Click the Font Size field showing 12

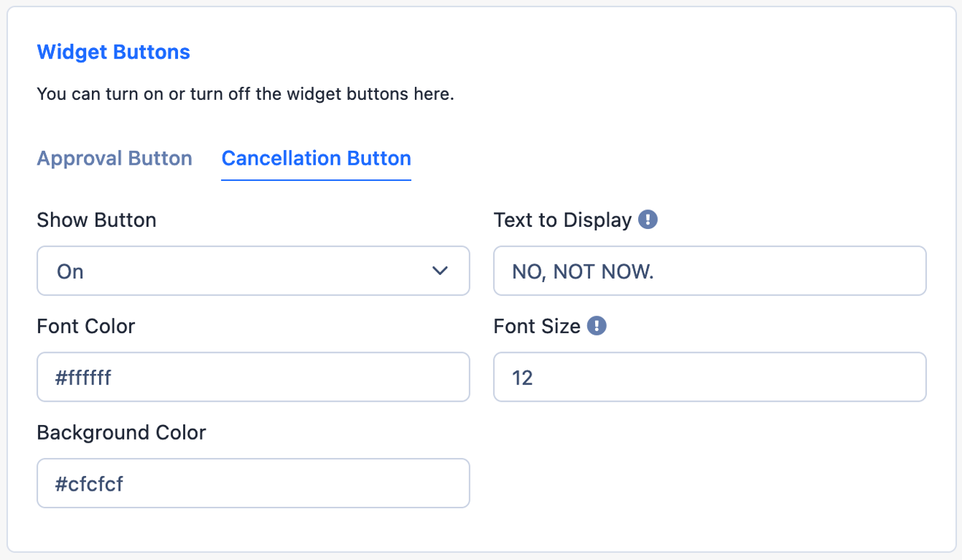coord(710,377)
